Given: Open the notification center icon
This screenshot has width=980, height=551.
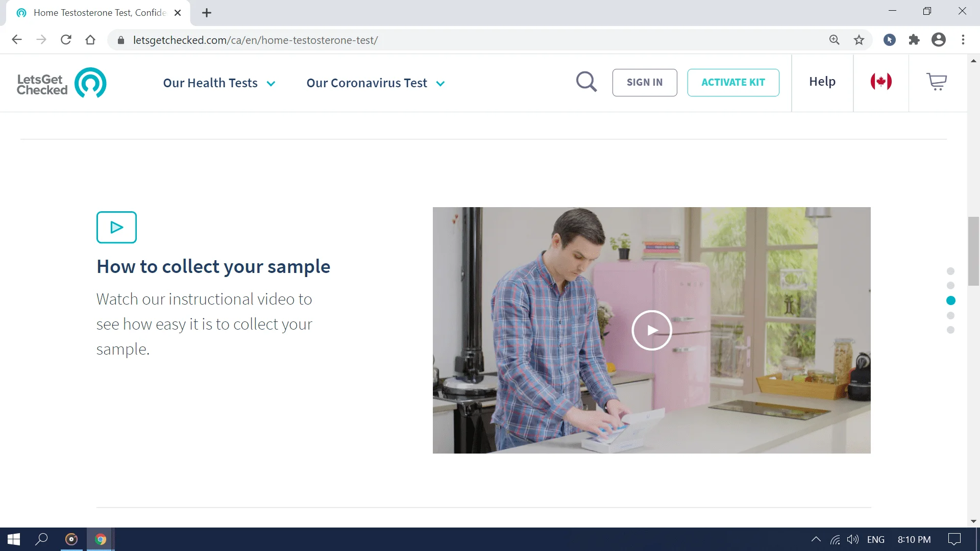Looking at the screenshot, I should 954,539.
